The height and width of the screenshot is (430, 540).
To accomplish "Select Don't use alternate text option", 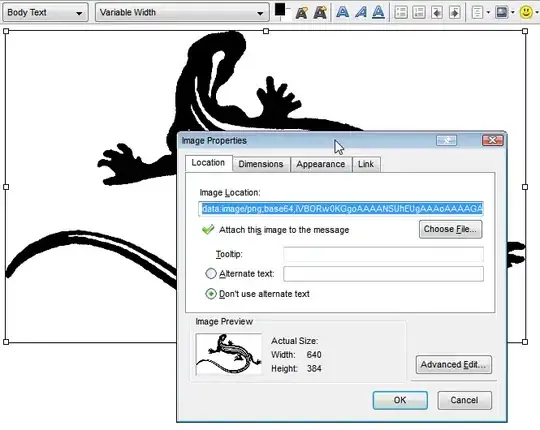I will click(x=211, y=294).
